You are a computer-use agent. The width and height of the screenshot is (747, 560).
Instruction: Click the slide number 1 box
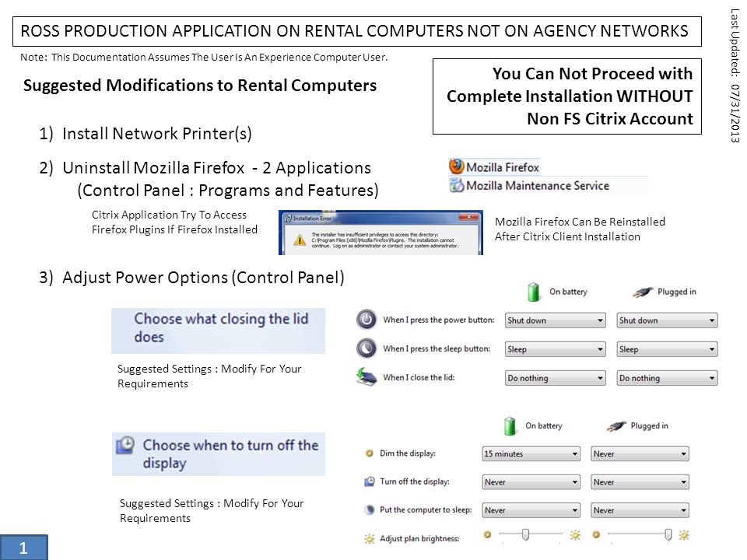pos(23,548)
